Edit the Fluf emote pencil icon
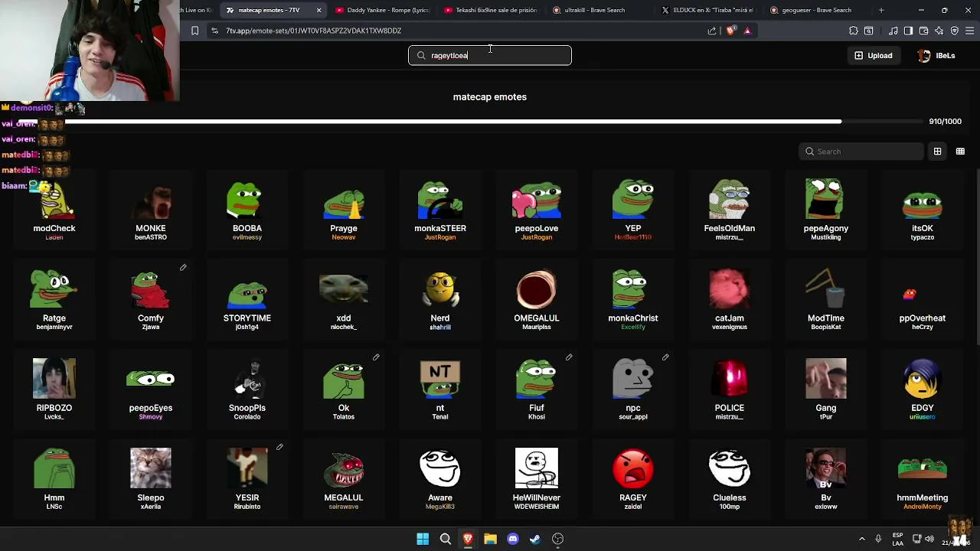The height and width of the screenshot is (551, 980). coord(569,357)
